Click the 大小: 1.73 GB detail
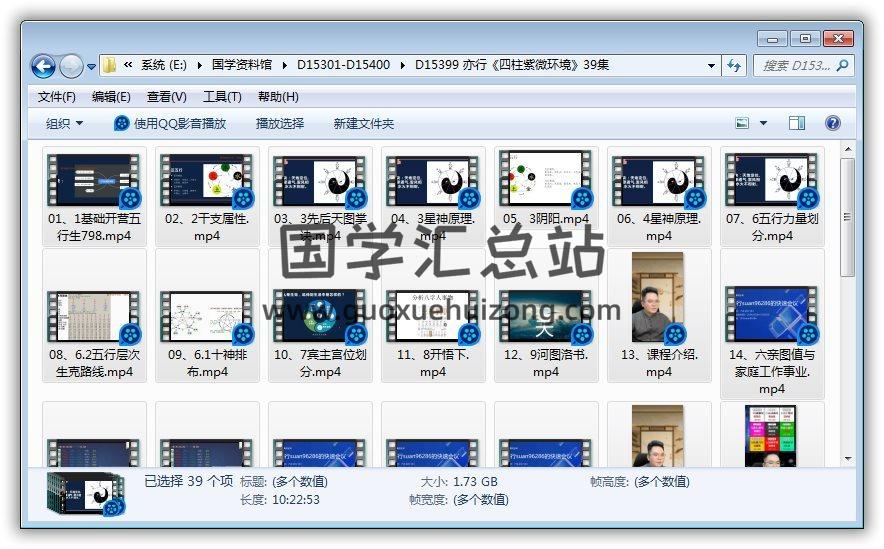Screen dimensions: 884x549 click(459, 482)
